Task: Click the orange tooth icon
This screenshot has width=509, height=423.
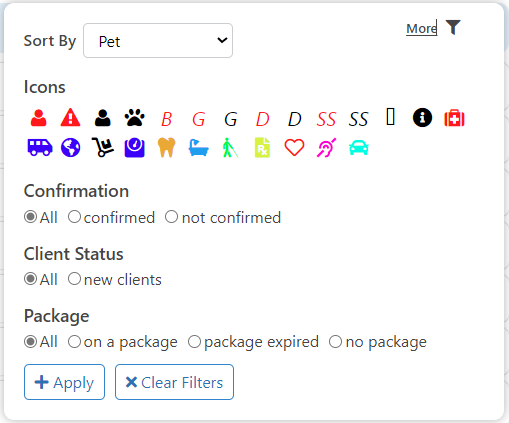Action: click(166, 147)
